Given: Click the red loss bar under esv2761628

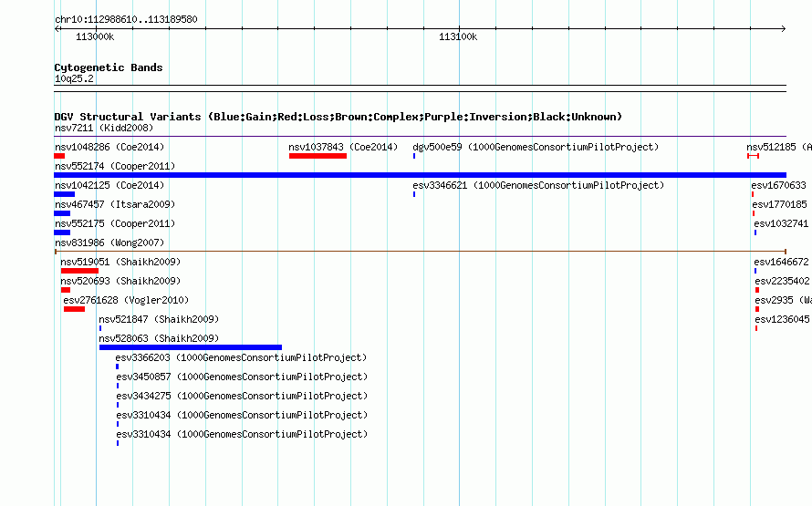Looking at the screenshot, I should point(75,309).
